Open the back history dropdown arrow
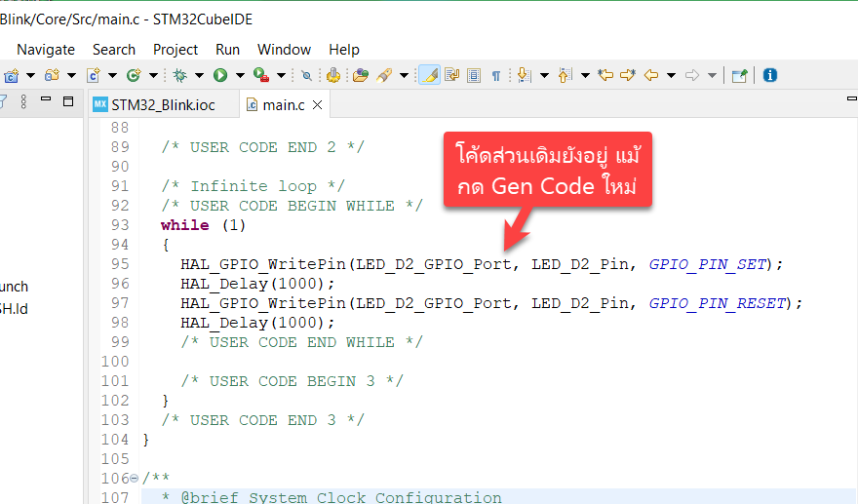 672,75
